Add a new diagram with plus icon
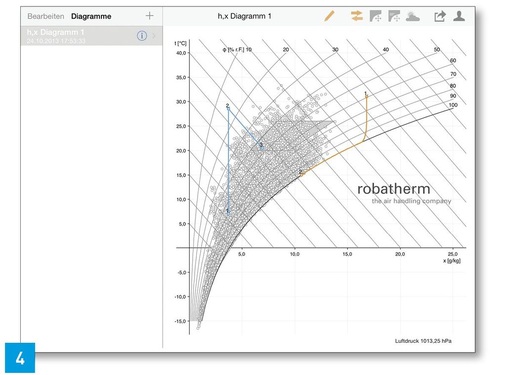This screenshot has height=375, width=506. coord(149,16)
